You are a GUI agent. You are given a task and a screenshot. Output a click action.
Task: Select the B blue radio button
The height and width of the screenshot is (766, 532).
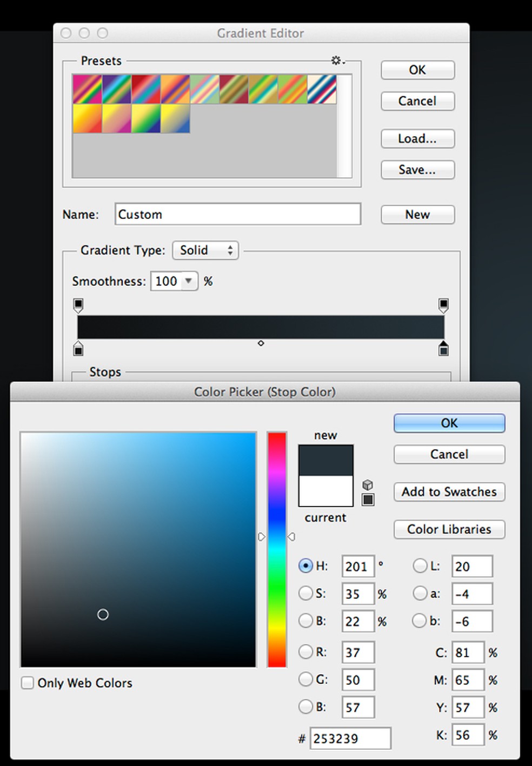[x=305, y=707]
